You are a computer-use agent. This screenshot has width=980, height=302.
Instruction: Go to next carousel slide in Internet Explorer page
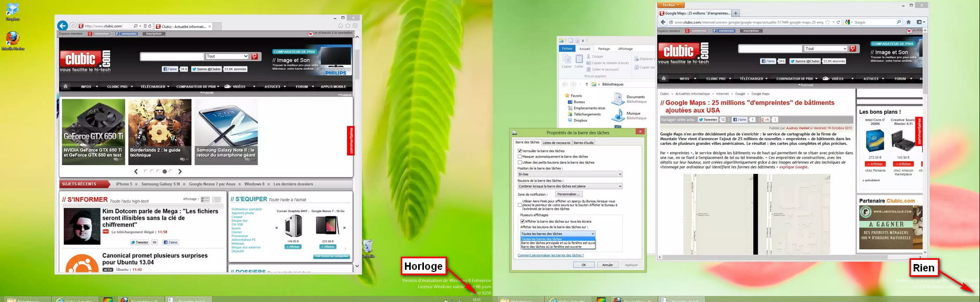tap(180, 171)
